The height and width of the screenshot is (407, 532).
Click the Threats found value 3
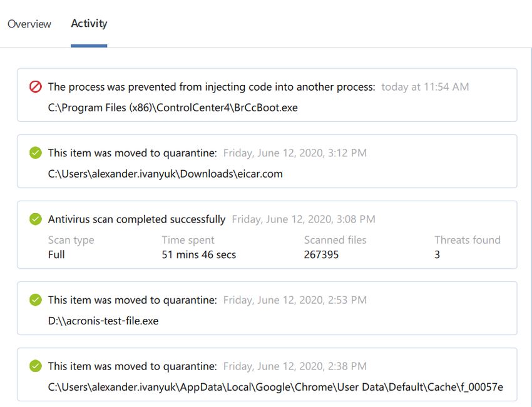pyautogui.click(x=437, y=254)
